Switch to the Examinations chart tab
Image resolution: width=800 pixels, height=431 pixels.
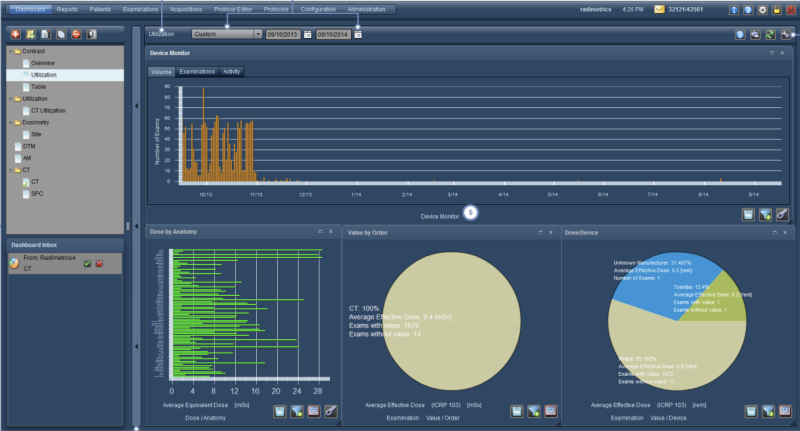(x=197, y=72)
